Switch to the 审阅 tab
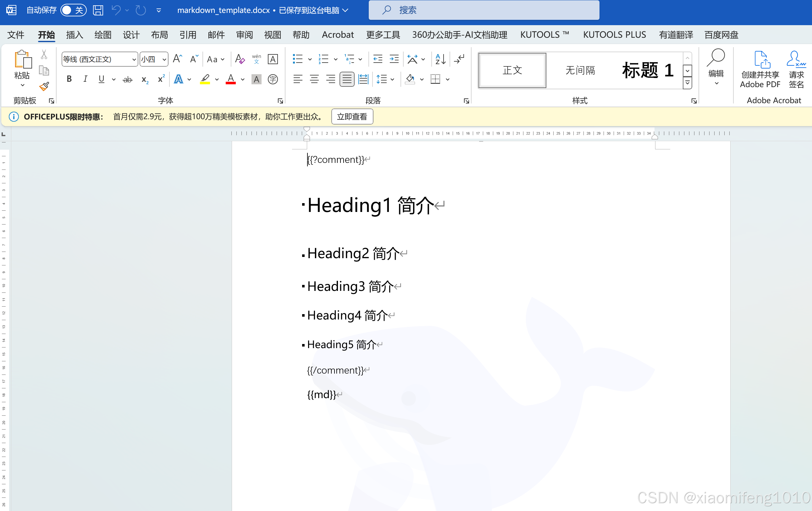 [244, 35]
